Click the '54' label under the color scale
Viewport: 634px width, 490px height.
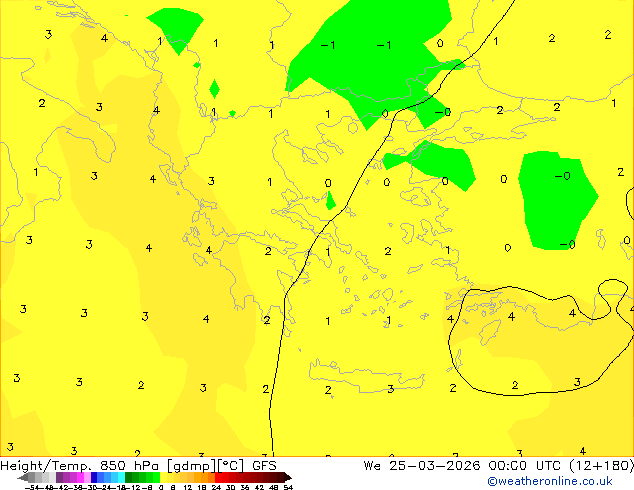click(288, 487)
